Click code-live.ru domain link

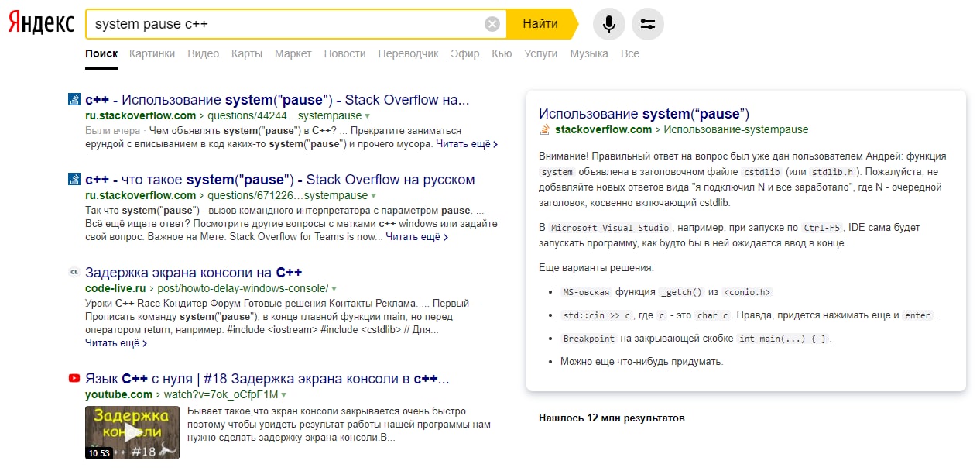[115, 288]
